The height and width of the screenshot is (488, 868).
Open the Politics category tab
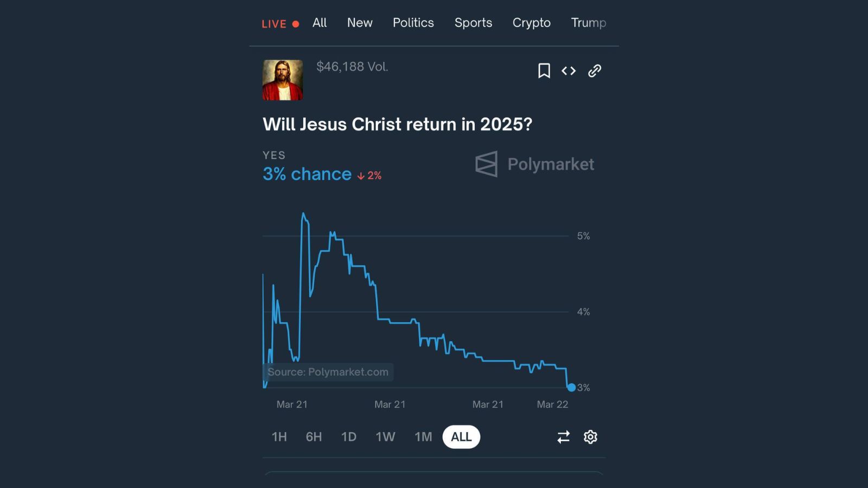click(x=413, y=23)
